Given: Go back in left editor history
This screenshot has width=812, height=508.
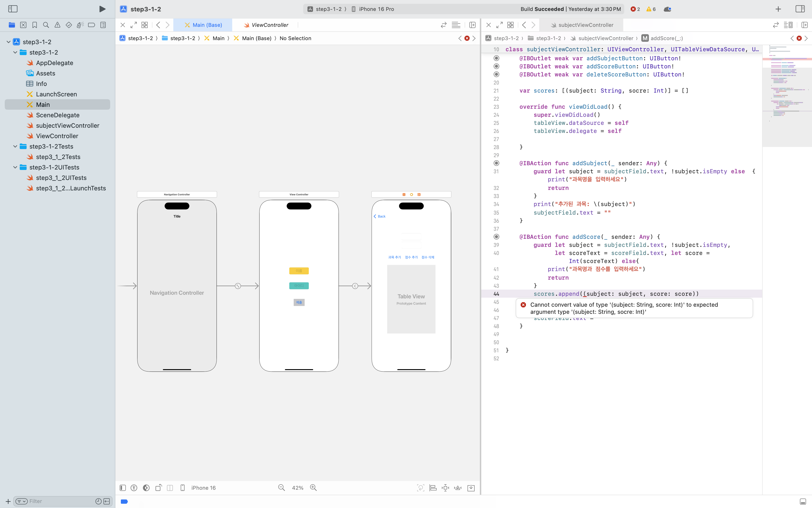Looking at the screenshot, I should pos(158,25).
